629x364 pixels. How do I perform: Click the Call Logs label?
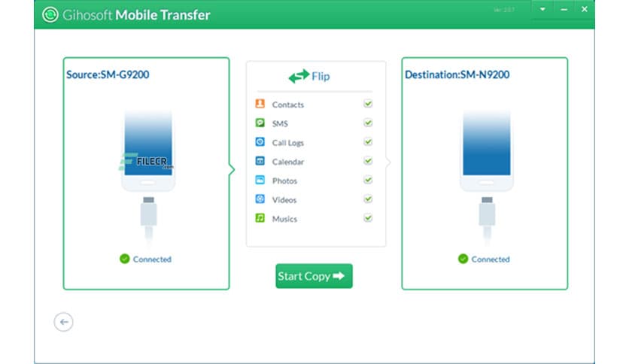point(287,143)
